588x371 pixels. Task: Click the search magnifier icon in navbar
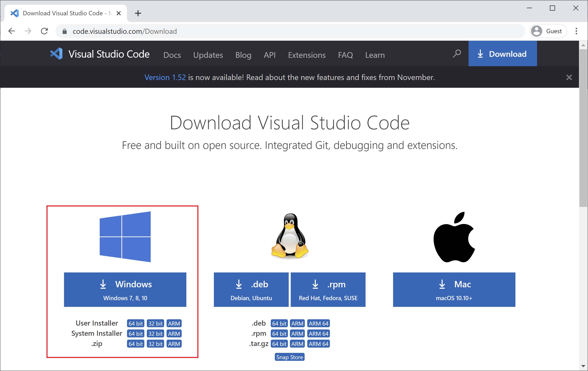457,54
